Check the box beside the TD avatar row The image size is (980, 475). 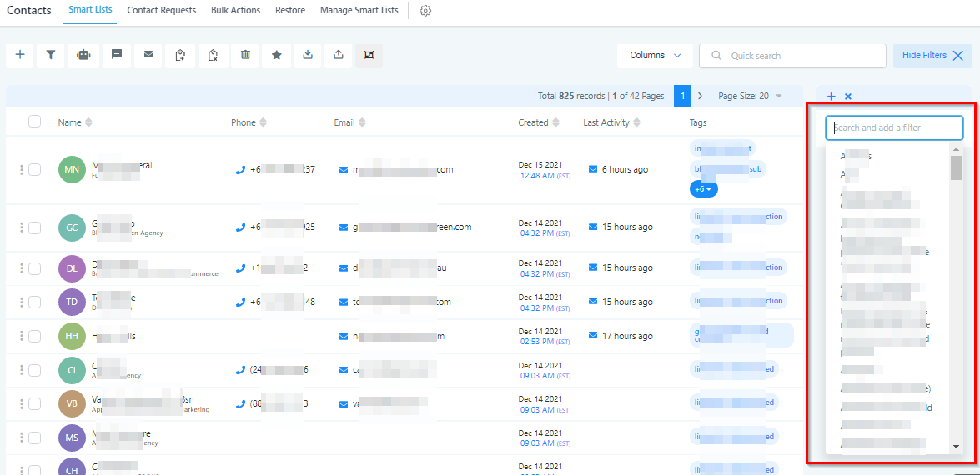click(34, 302)
